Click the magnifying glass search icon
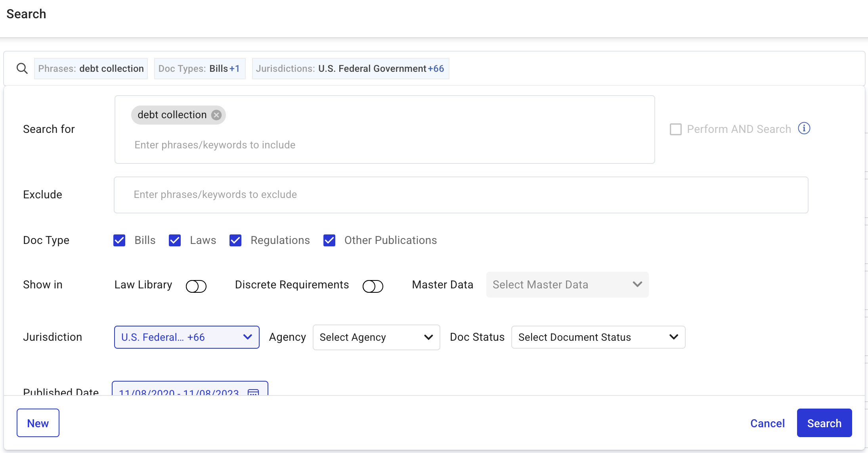This screenshot has height=453, width=868. [x=22, y=69]
